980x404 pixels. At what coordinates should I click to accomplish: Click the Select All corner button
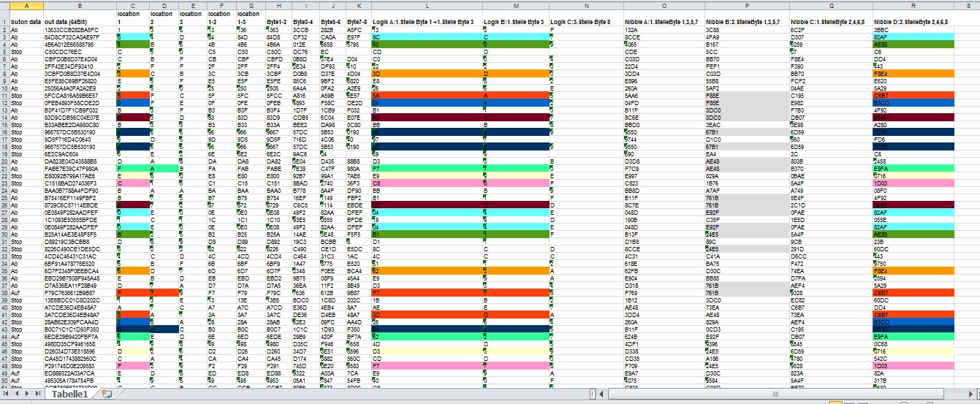click(x=4, y=6)
